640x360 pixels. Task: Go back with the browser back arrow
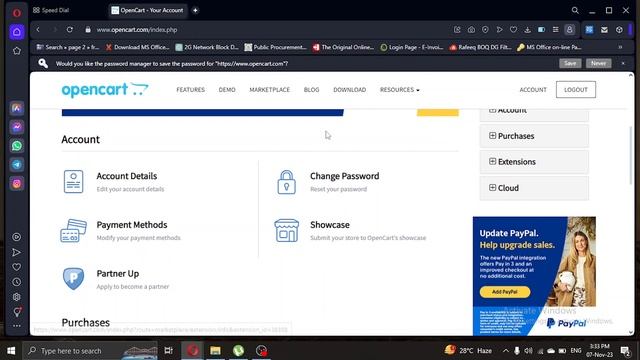[38, 29]
